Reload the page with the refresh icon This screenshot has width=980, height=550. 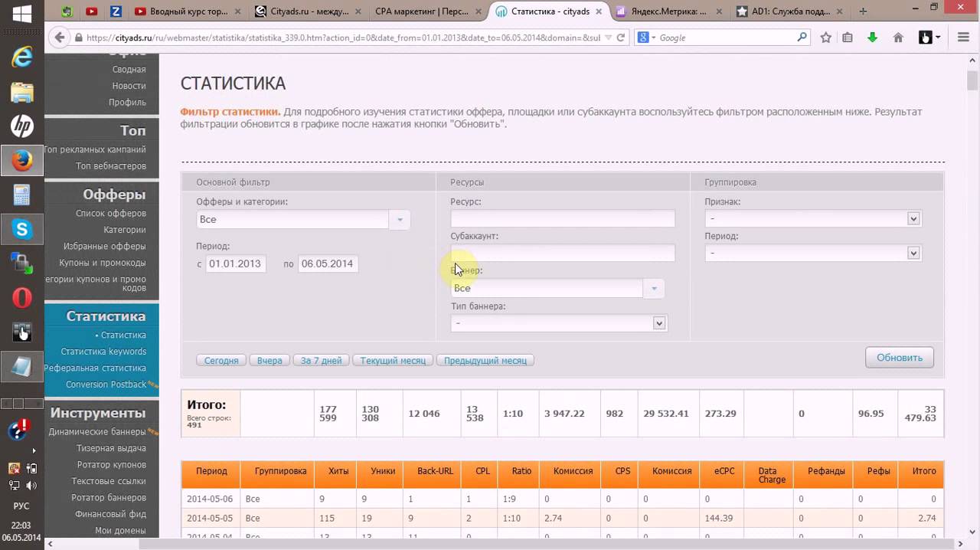coord(621,38)
